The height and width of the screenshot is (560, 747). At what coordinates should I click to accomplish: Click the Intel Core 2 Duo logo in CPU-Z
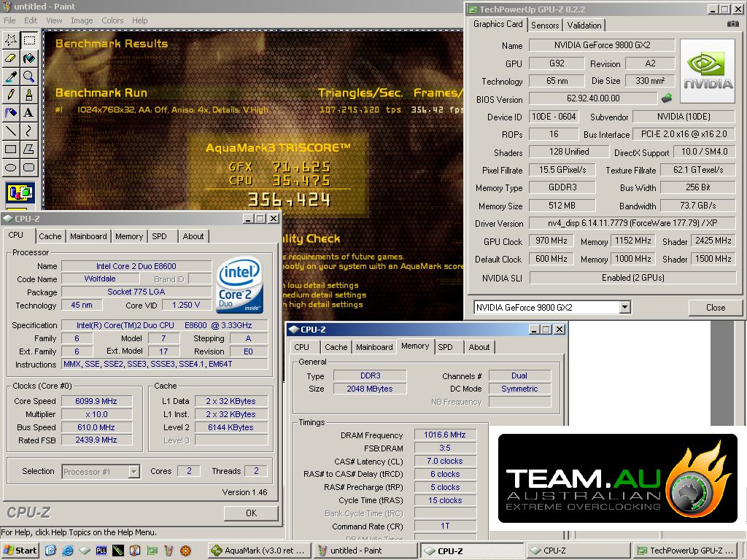coord(239,285)
